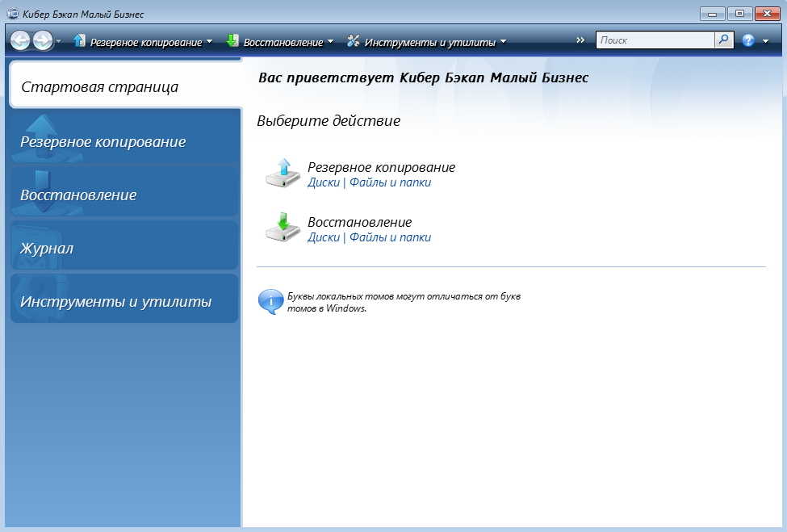Select Стартовая страница sidebar tab
The height and width of the screenshot is (532, 787).
tap(125, 86)
